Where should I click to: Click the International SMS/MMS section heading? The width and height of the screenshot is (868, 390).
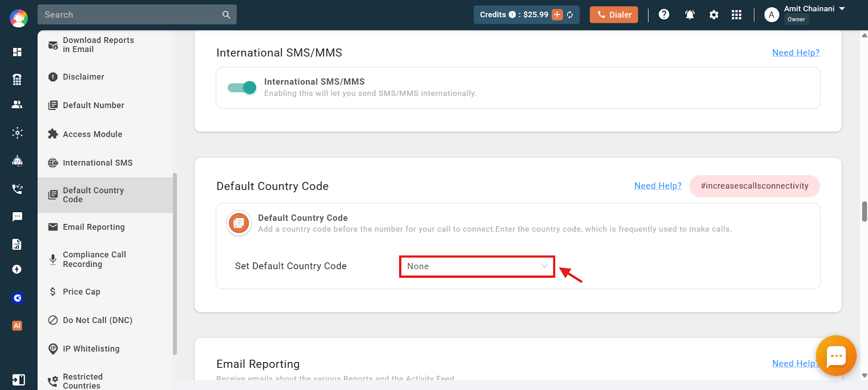point(279,53)
